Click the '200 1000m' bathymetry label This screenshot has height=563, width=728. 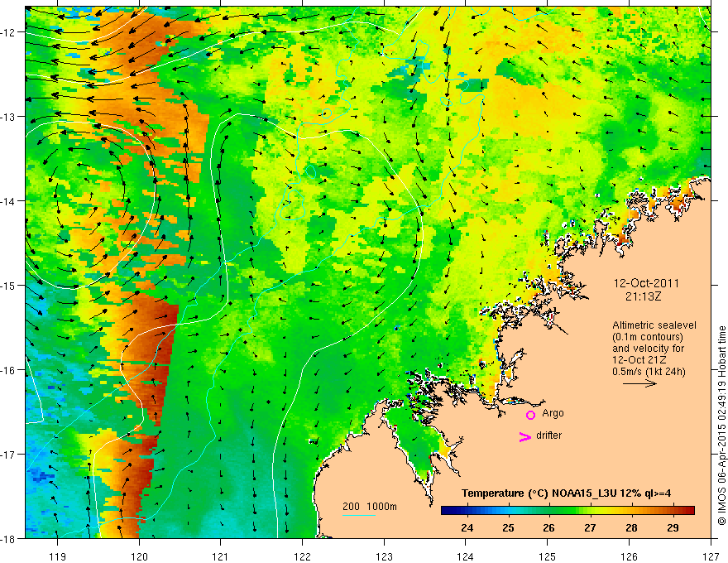click(370, 507)
